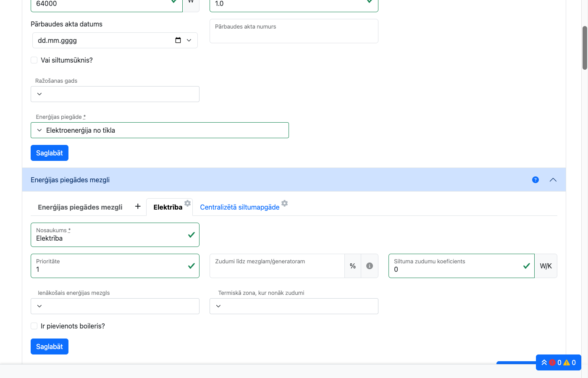The height and width of the screenshot is (378, 588).
Task: Click the red error count icon
Action: (x=552, y=362)
